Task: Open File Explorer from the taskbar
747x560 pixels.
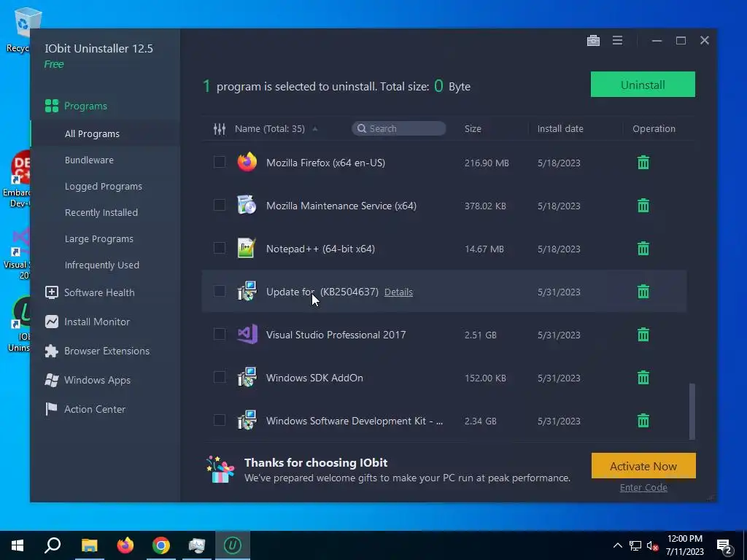Action: [89, 545]
